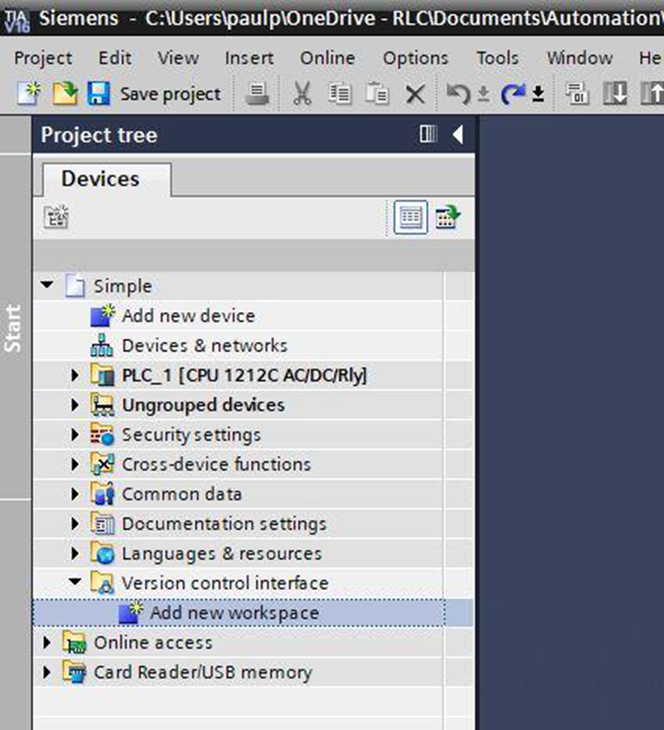Screen dimensions: 664x730
Task: Collapse the Version control interface node
Action: pos(75,583)
